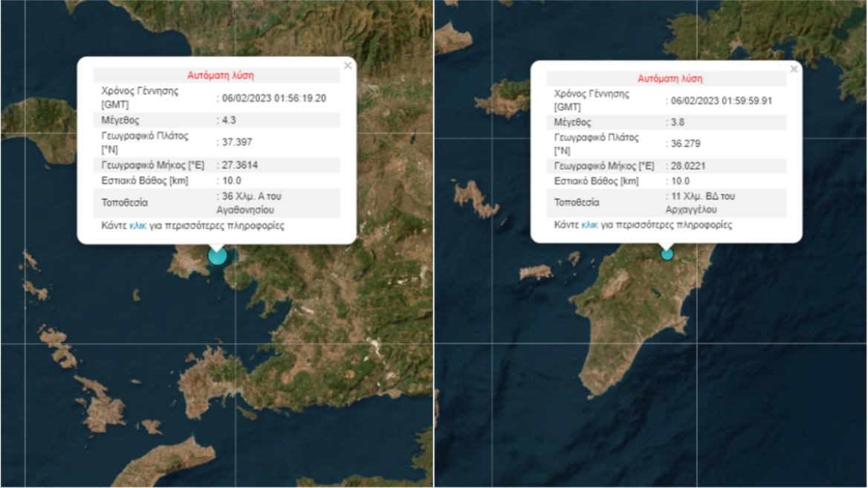Select time value 06/02/2023 01:56:19.20
868x488 pixels.
274,98
